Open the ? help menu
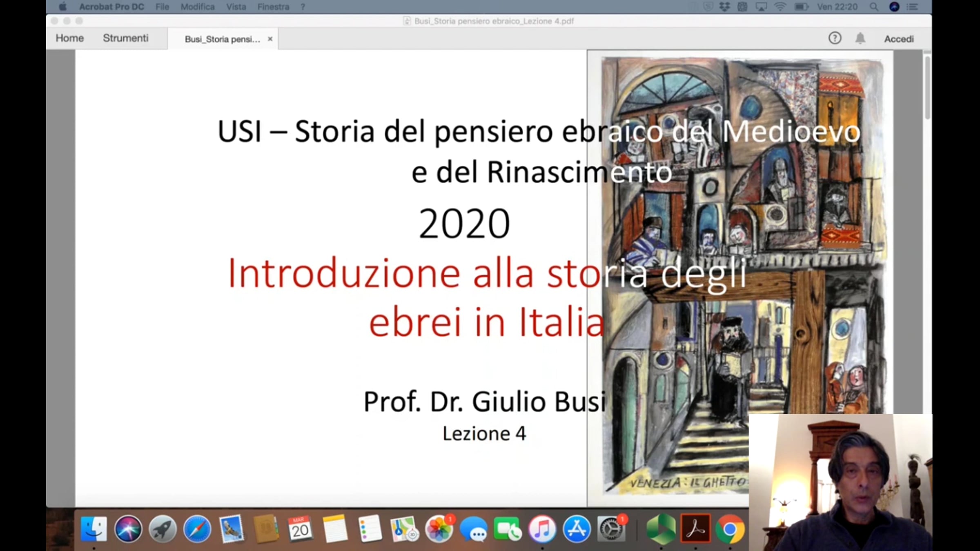Viewport: 980px width, 551px height. [x=303, y=7]
